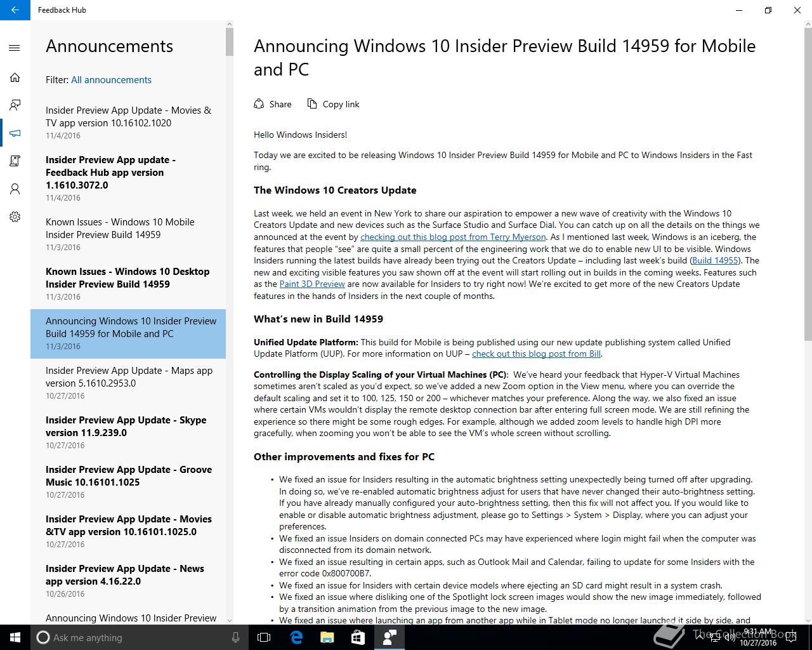Image resolution: width=812 pixels, height=650 pixels.
Task: Open Skype version 11.9.239.0 announcement
Action: 128,432
